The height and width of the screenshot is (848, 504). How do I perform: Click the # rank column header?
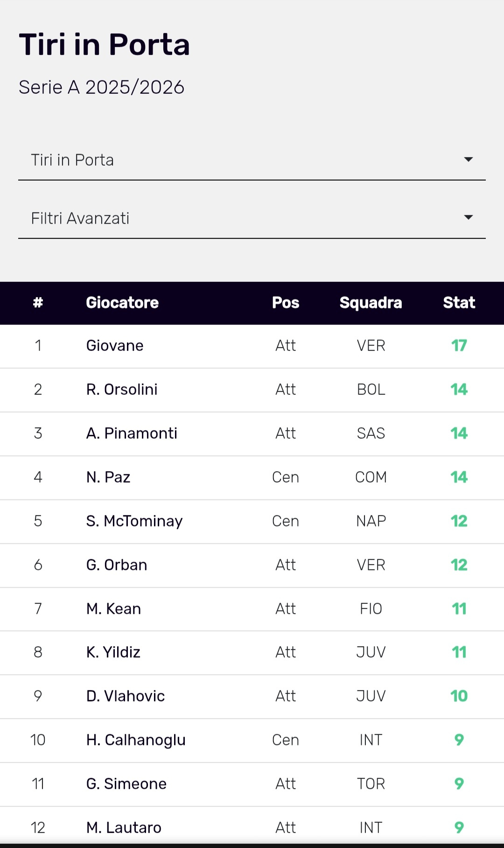(38, 302)
